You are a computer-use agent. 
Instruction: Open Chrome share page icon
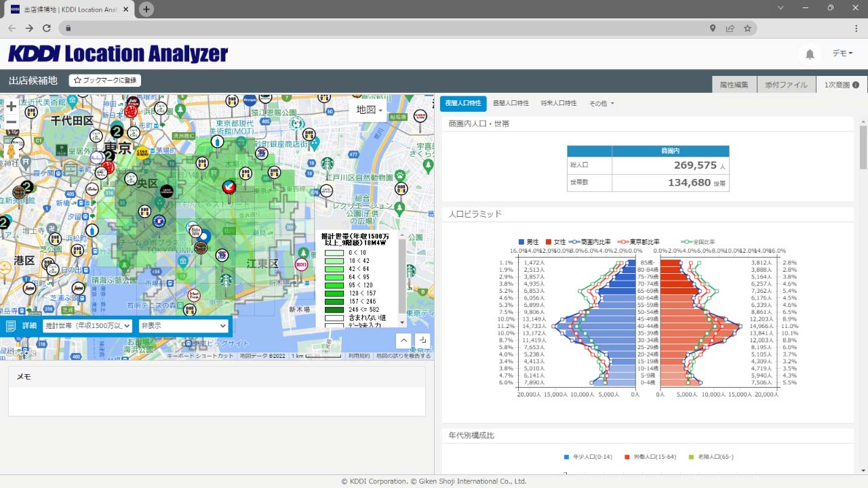click(x=730, y=28)
